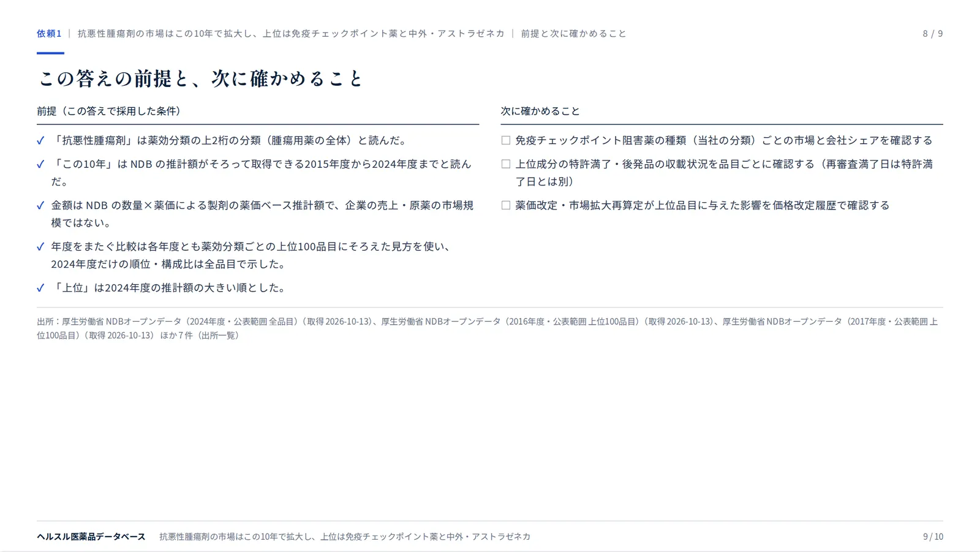Click the 出所：厚生労働省 NDBオープンデータ source note
Image resolution: width=980 pixels, height=552 pixels.
click(487, 328)
